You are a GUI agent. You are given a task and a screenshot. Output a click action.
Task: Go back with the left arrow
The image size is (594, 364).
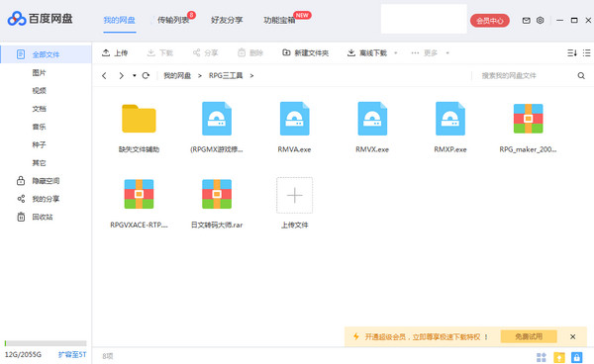point(104,76)
